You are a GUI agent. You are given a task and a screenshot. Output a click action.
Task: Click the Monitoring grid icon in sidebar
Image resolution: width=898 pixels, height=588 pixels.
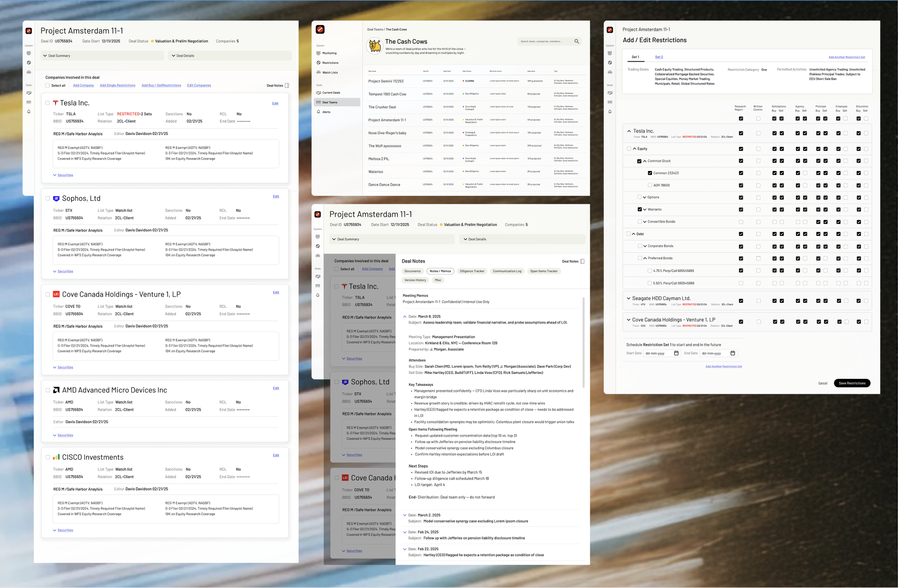pyautogui.click(x=319, y=53)
